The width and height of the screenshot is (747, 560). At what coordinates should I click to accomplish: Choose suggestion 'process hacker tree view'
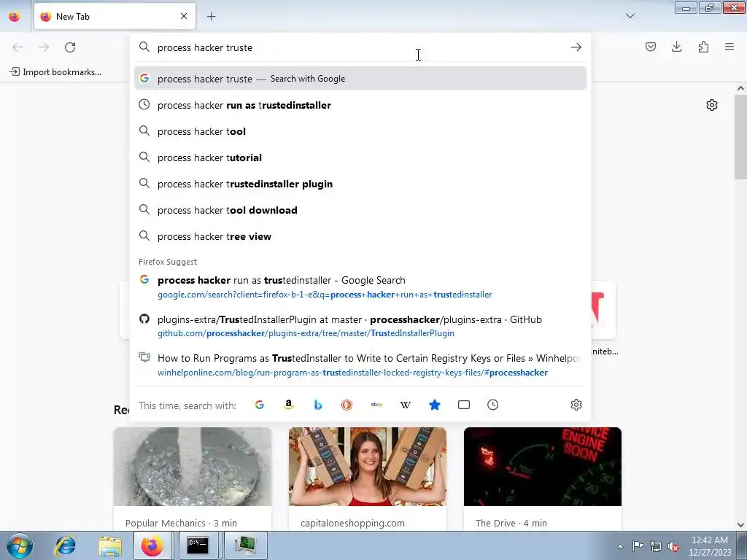tap(360, 236)
